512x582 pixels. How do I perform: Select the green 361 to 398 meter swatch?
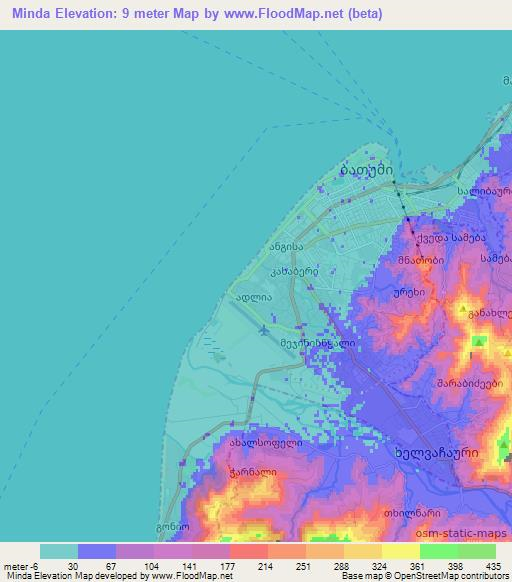tap(439, 551)
